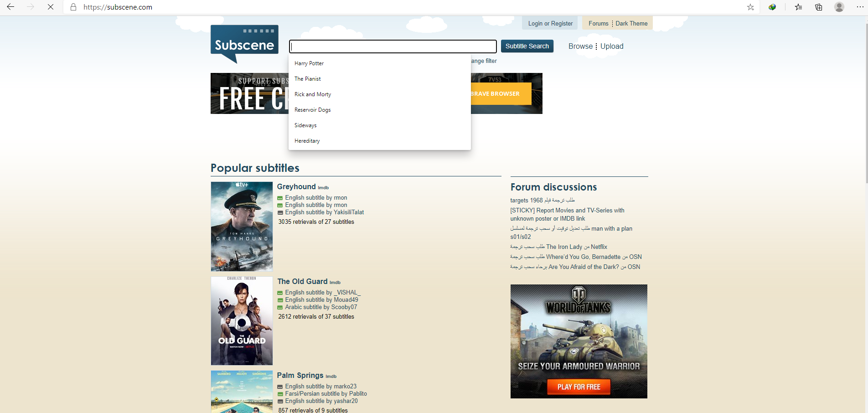Viewport: 868px width, 413px height.
Task: Click the subtitle icon beside YakisiliTalat's entry
Action: pos(280,213)
